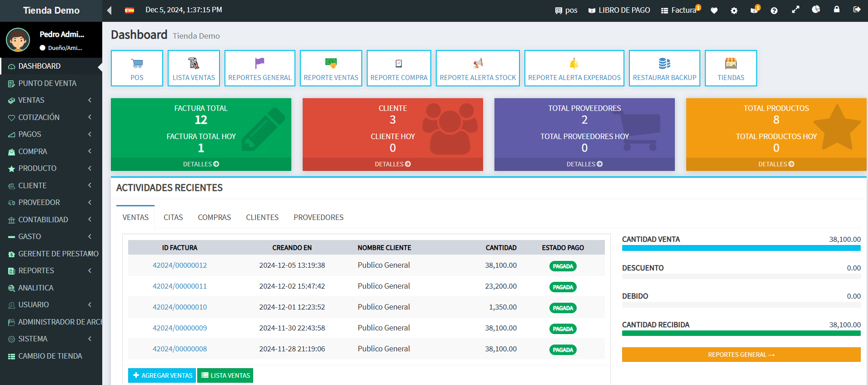
Task: Collapse the sidebar with the back arrow
Action: [109, 10]
